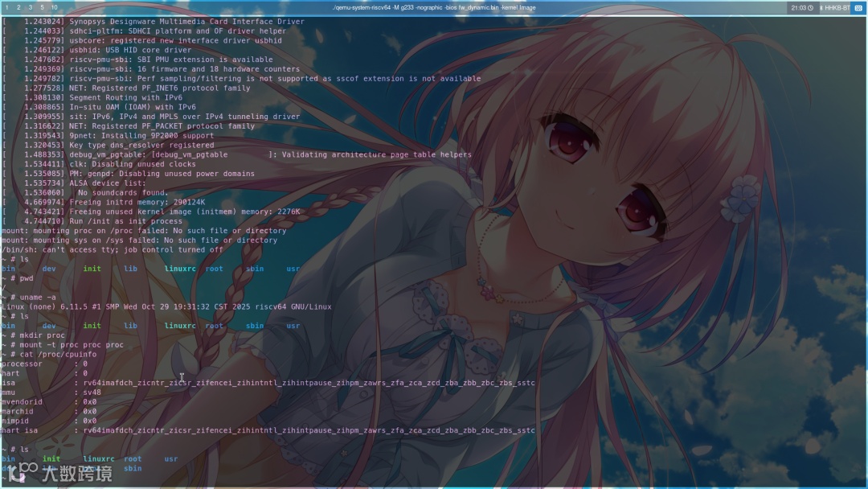
Task: Switch to workspace 5 in top bar
Action: [42, 8]
